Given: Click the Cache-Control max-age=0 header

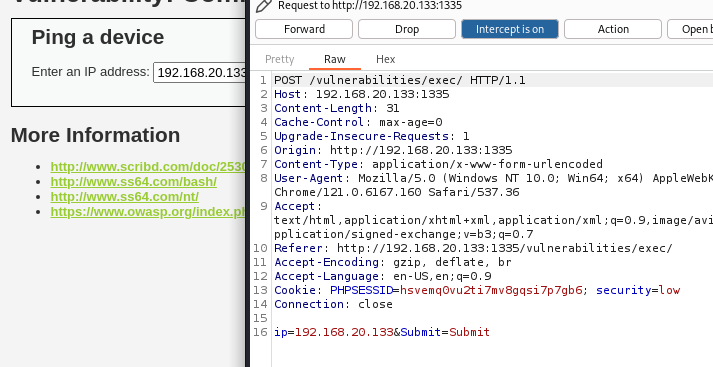Looking at the screenshot, I should [358, 122].
